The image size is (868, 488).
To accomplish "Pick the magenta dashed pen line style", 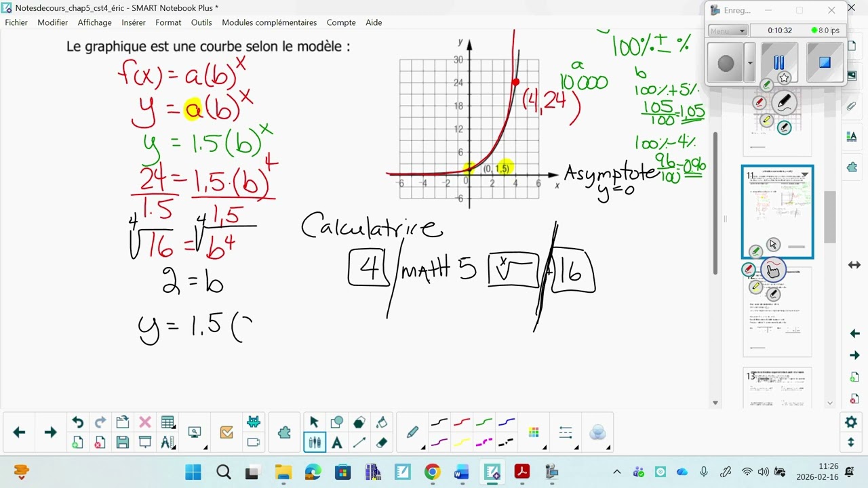I will (484, 443).
